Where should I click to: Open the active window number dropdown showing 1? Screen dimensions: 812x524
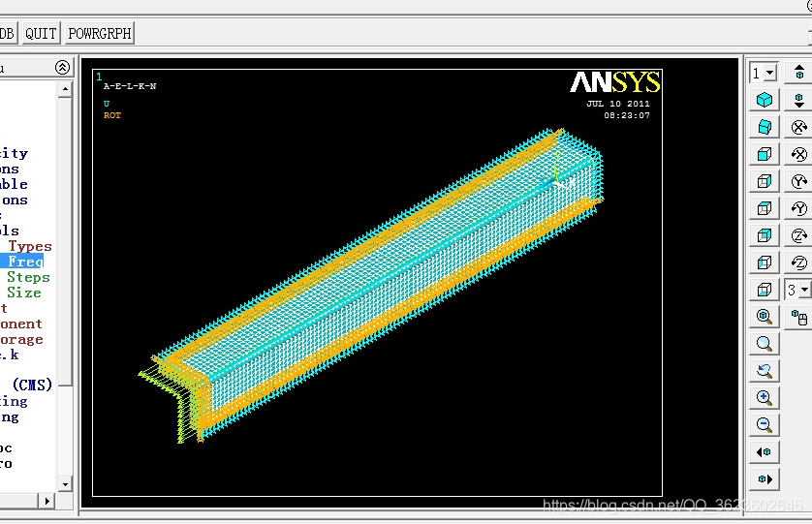point(770,73)
